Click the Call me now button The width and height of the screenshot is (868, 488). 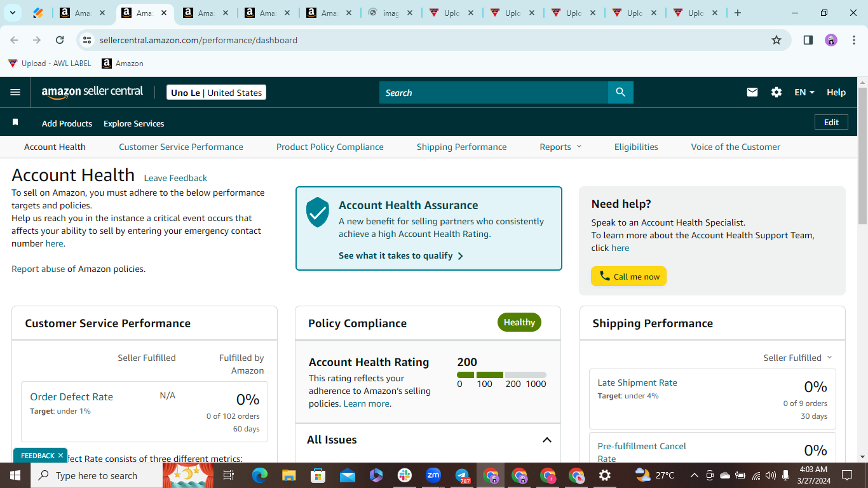tap(628, 276)
